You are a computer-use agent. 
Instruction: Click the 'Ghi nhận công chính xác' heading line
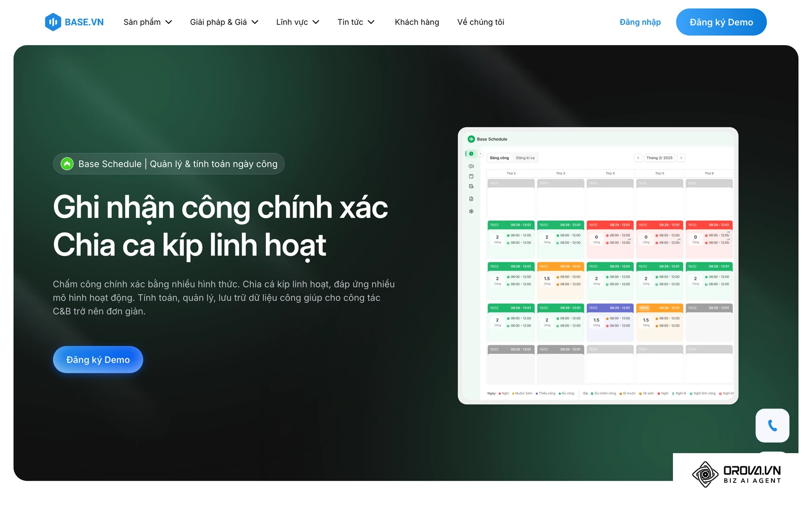(x=220, y=207)
